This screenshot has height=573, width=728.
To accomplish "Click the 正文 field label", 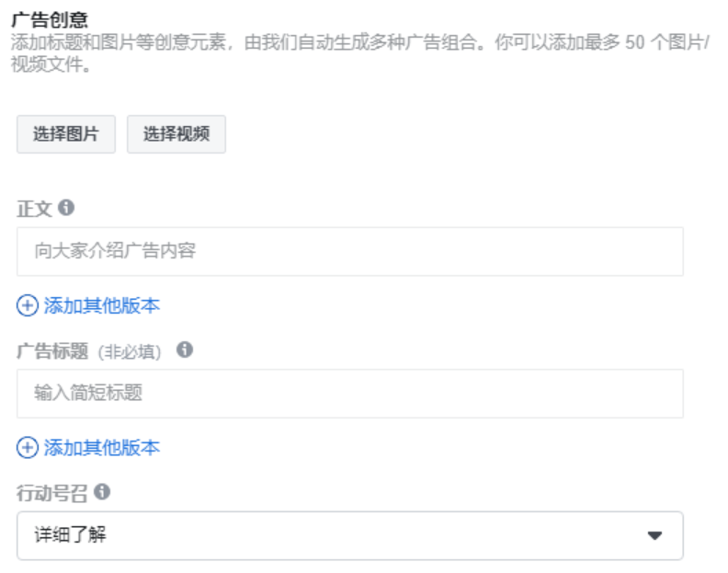I will [34, 209].
